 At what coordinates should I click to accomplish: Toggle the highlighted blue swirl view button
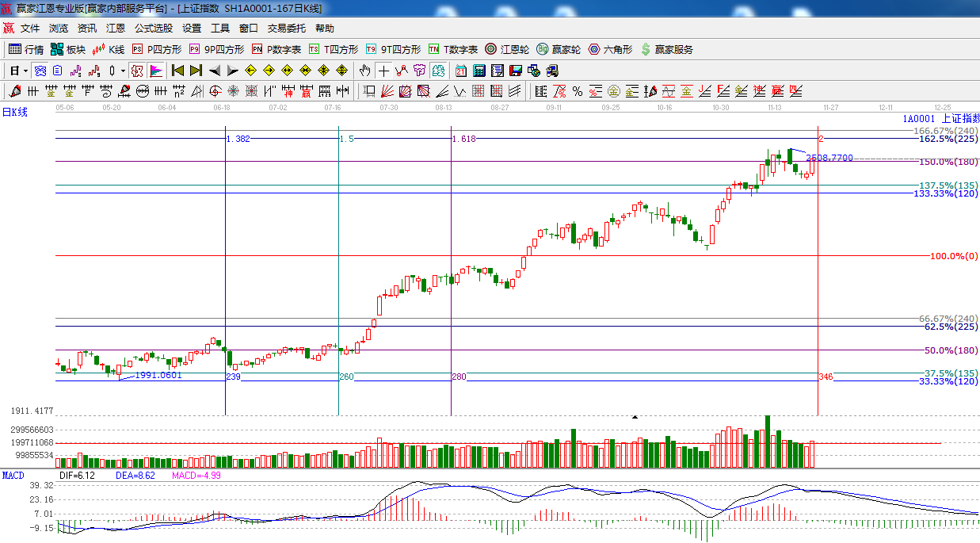[x=39, y=71]
